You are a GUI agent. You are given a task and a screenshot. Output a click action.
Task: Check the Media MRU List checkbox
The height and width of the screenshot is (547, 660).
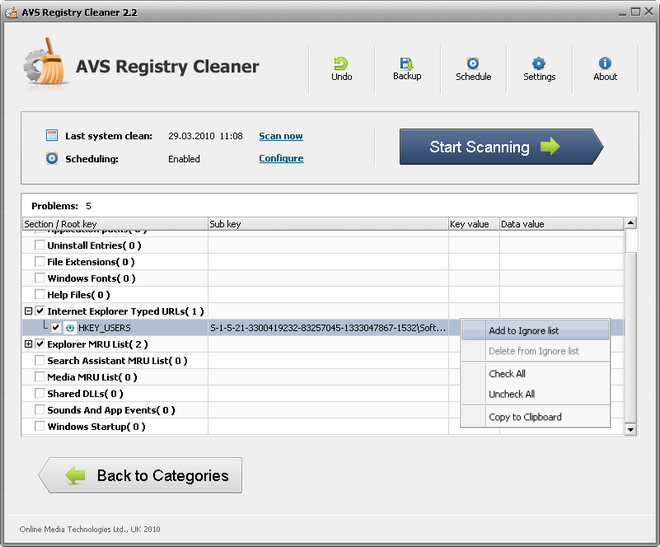(x=40, y=377)
